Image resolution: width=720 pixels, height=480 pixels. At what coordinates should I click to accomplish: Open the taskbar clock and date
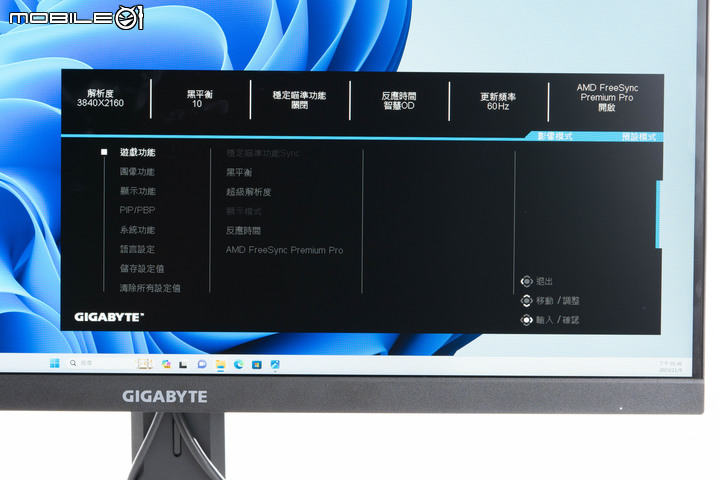click(x=670, y=366)
